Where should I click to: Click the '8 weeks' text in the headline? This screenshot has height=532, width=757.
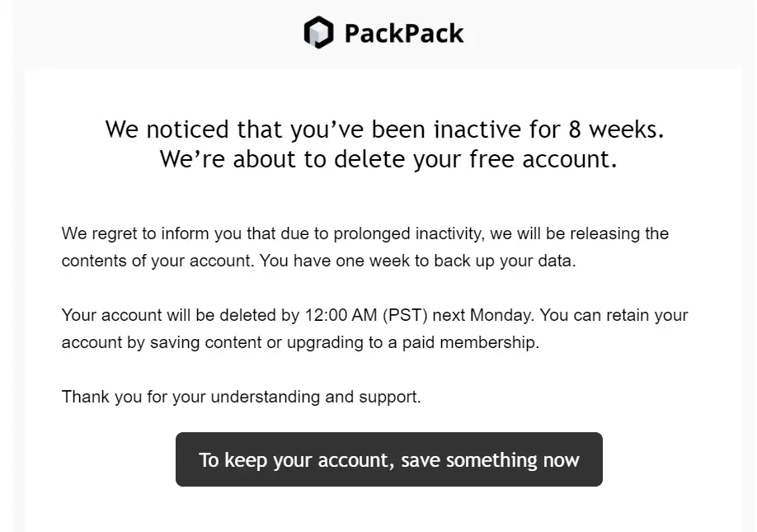pos(616,129)
